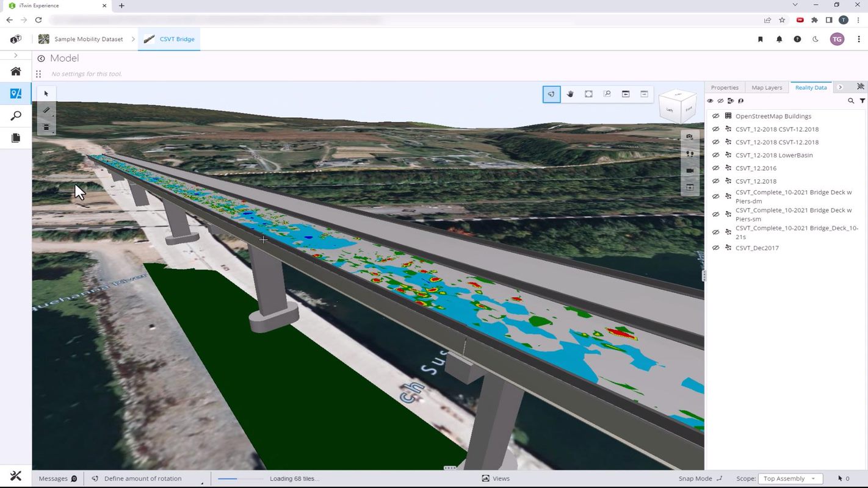Screen dimensions: 868x488
Task: Open the Scope dropdown showing Top Assembly
Action: coord(790,478)
